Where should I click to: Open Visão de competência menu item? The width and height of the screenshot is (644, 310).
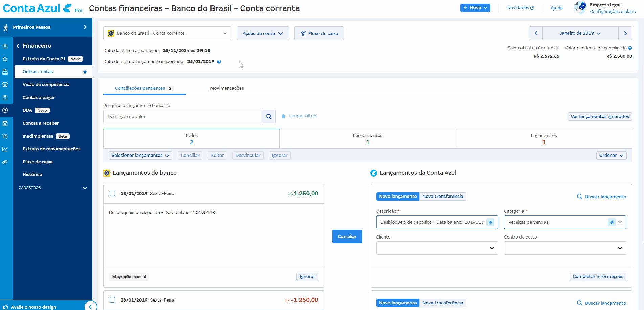pyautogui.click(x=46, y=85)
